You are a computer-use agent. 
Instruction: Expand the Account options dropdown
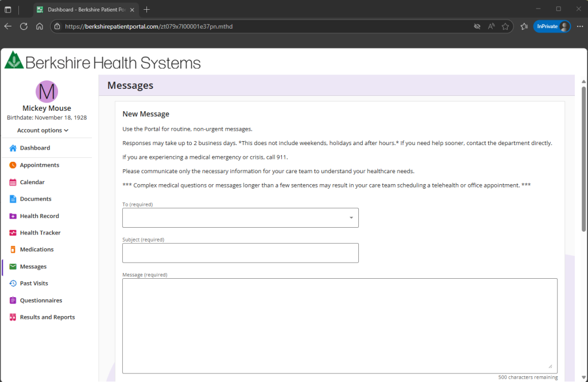(x=43, y=130)
